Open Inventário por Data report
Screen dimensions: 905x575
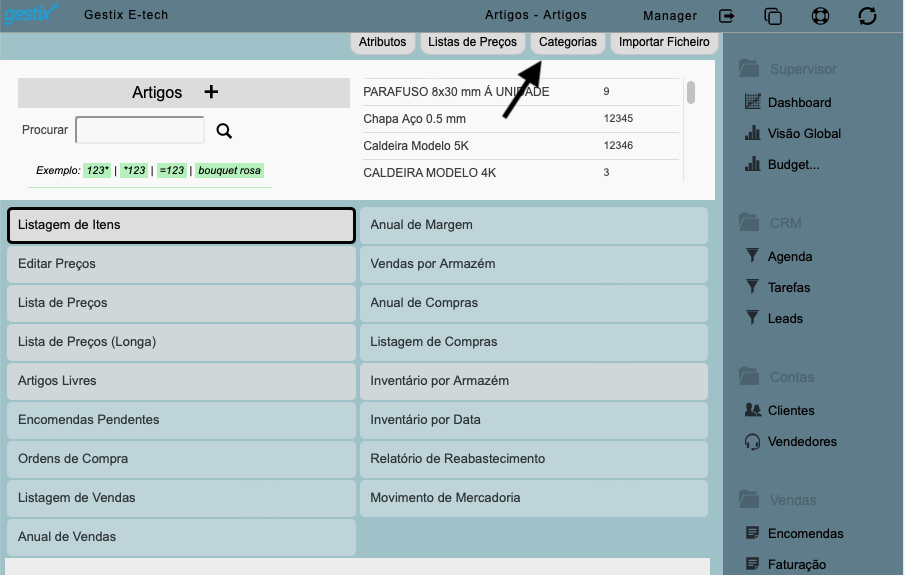pyautogui.click(x=534, y=420)
